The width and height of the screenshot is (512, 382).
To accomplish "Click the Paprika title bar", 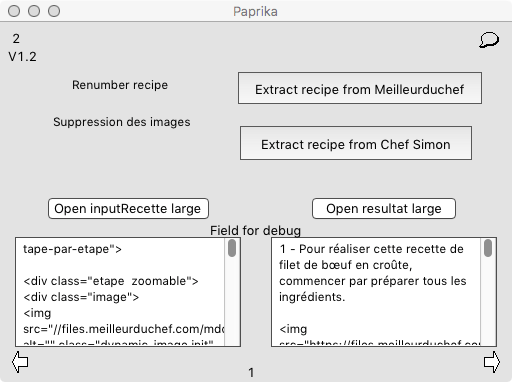I will point(255,11).
